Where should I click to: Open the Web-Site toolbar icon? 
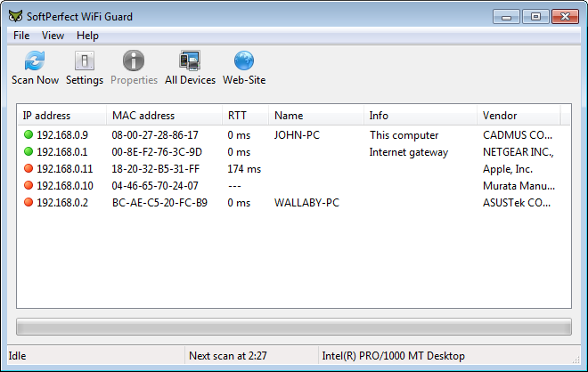point(244,61)
